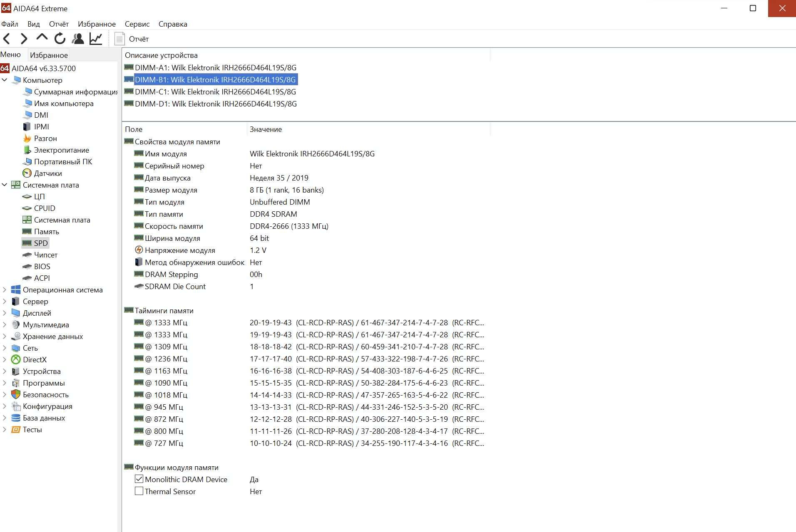Screen dimensions: 796x532
Task: Open the Справка menu
Action: pos(173,24)
